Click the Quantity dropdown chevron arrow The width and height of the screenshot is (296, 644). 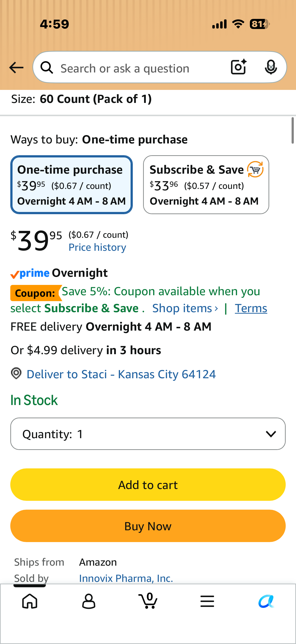click(271, 434)
